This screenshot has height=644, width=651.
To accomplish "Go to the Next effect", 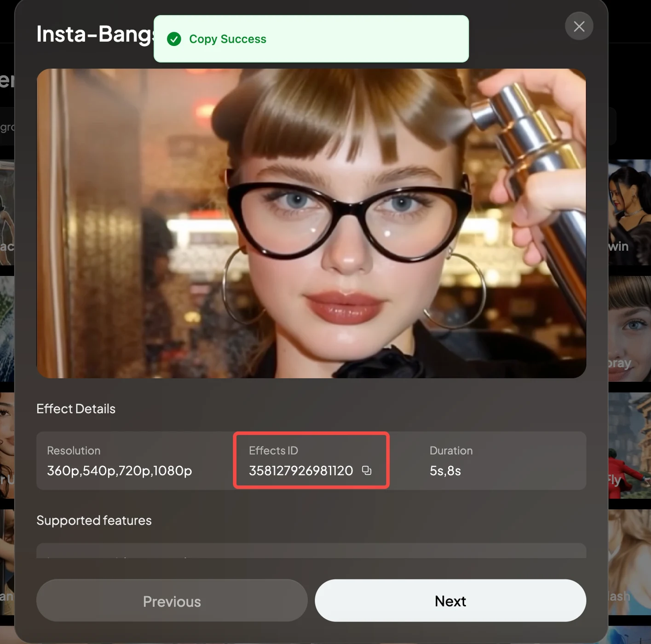I will pyautogui.click(x=450, y=601).
